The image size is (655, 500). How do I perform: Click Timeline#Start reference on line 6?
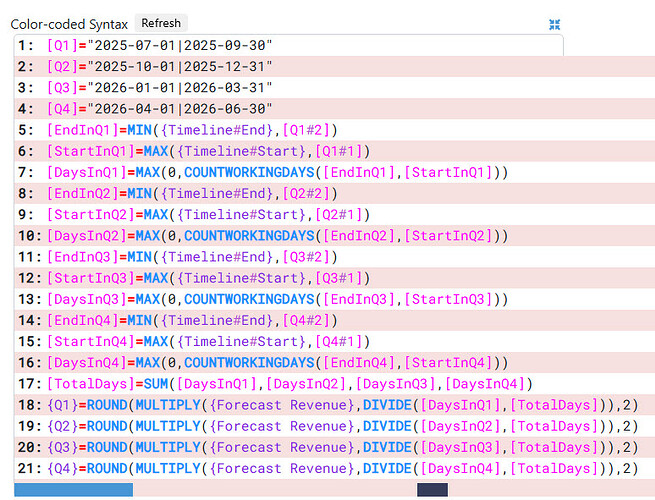tap(241, 151)
